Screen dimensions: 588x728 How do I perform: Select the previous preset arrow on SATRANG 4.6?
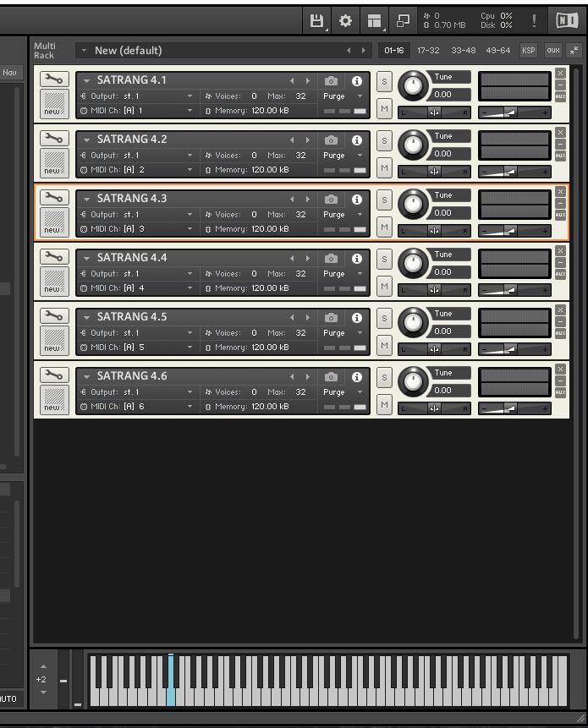pos(292,376)
